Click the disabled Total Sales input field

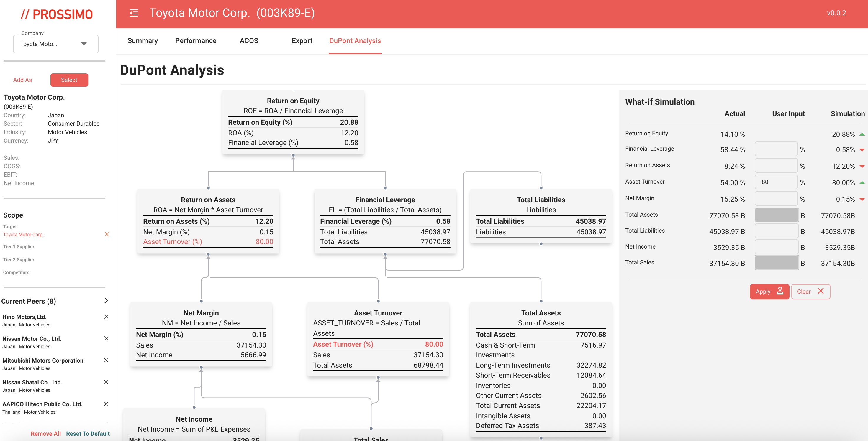pyautogui.click(x=776, y=263)
